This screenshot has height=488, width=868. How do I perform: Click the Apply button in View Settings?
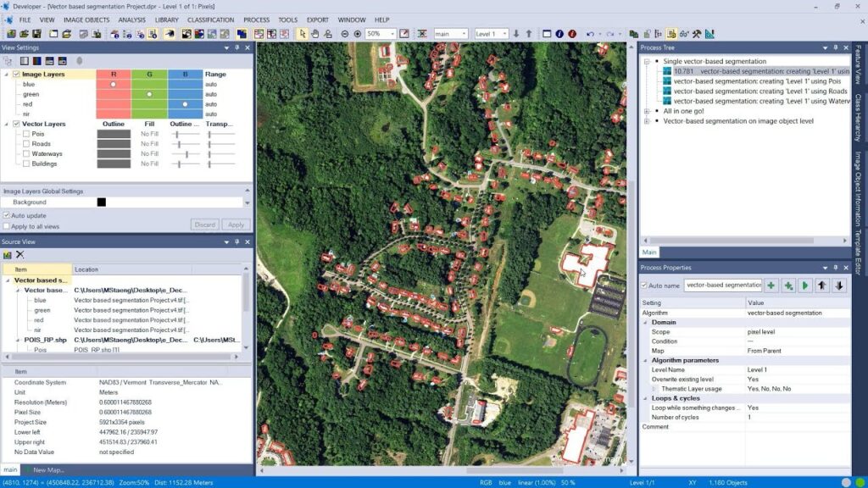pyautogui.click(x=236, y=225)
